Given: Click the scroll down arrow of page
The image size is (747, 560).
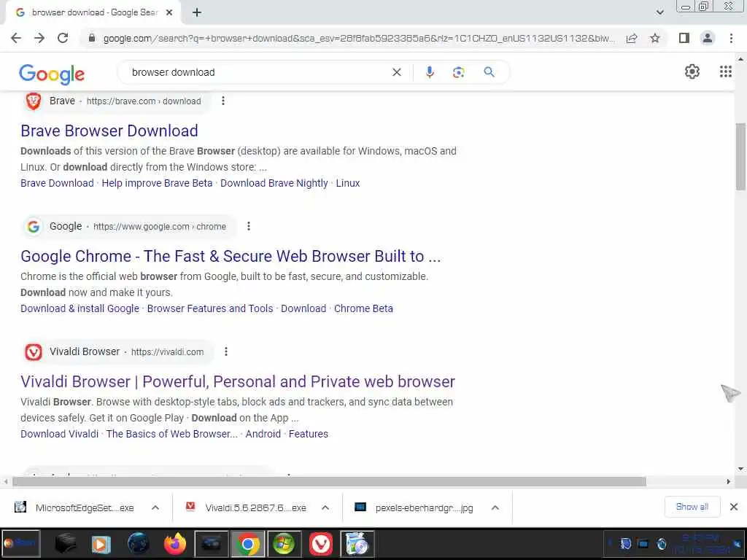Looking at the screenshot, I should click(x=740, y=469).
